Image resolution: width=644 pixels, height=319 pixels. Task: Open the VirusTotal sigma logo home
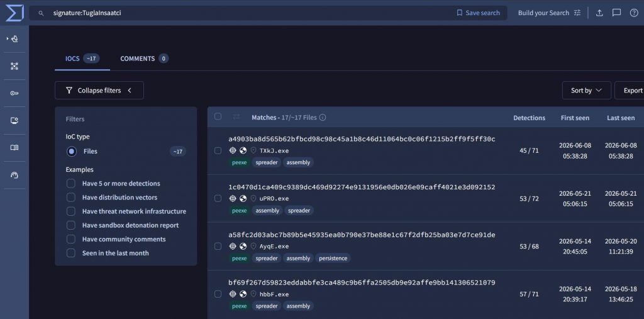click(14, 13)
